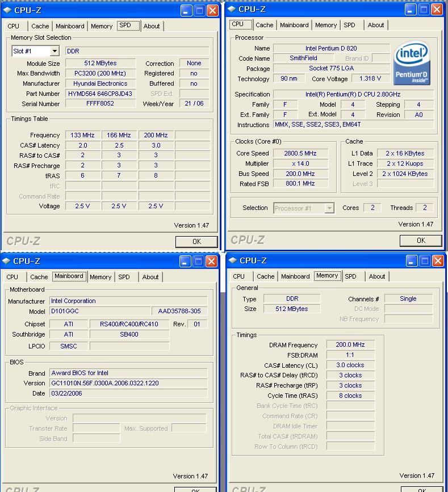The width and height of the screenshot is (448, 492).
Task: Minimize the CPU tab CPU-Z window
Action: point(411,10)
